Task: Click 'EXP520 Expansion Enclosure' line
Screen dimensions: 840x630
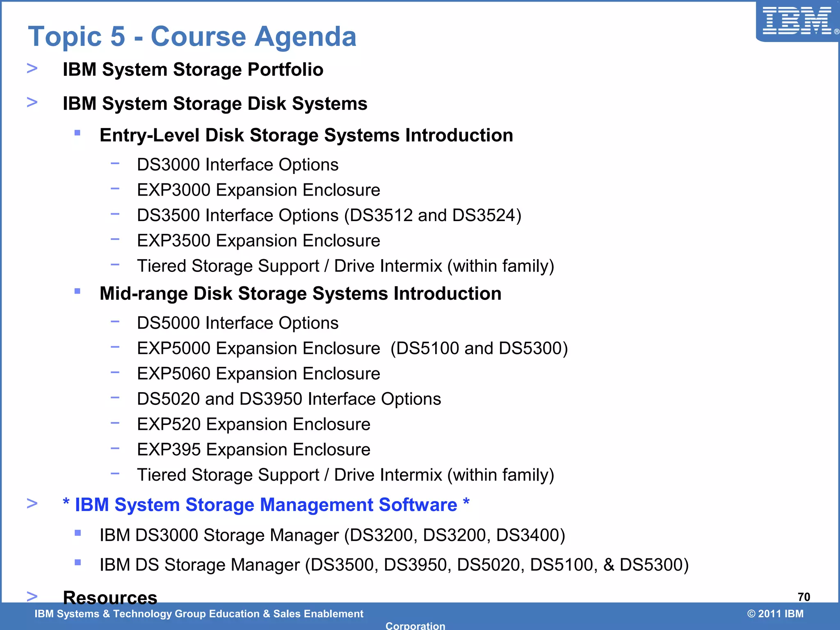Action: click(254, 425)
